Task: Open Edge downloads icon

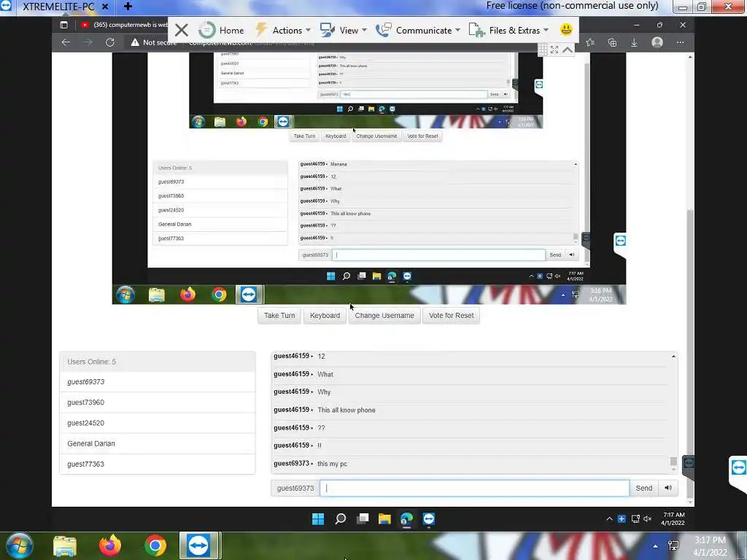Action: [634, 42]
